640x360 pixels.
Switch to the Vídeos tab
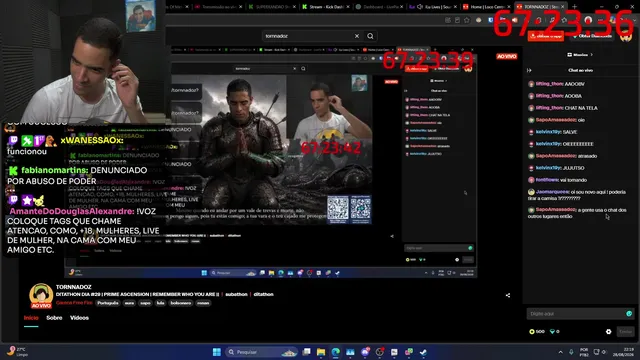(x=79, y=318)
